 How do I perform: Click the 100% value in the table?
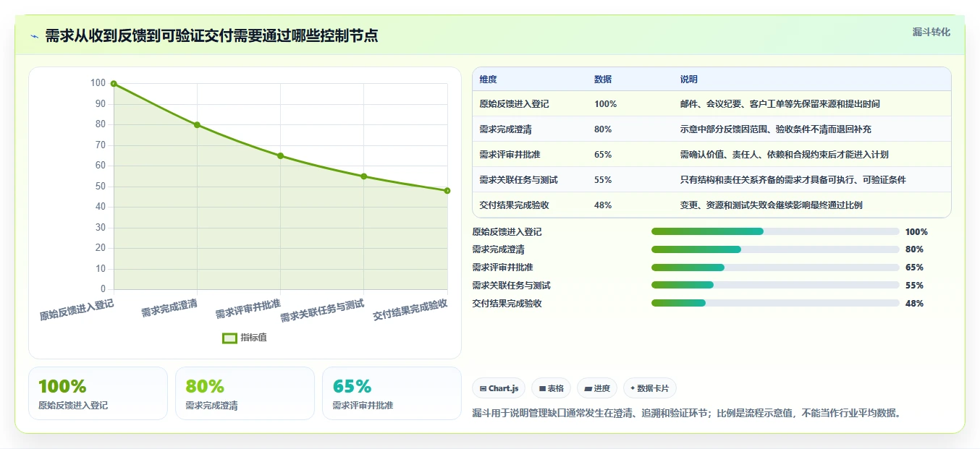(x=605, y=104)
